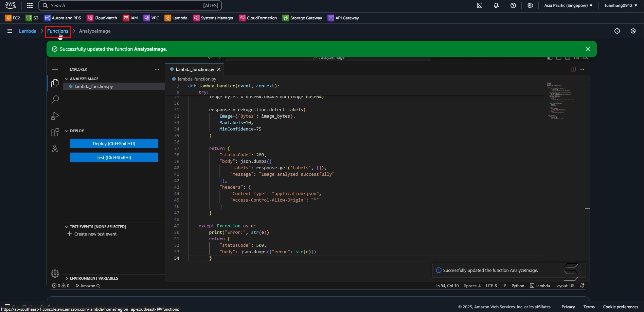This screenshot has width=644, height=312.
Task: Open the Aurora and RDS shortcut
Action: pyautogui.click(x=63, y=18)
